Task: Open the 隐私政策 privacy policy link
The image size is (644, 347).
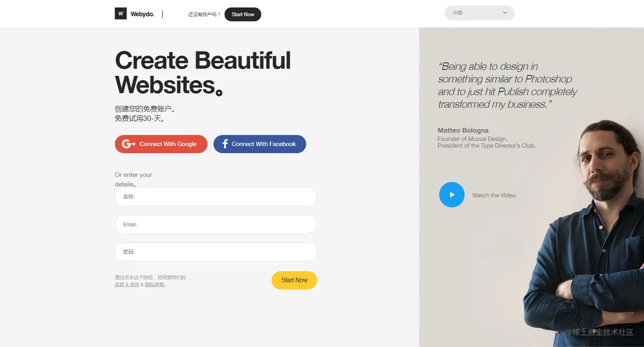Action: click(155, 285)
